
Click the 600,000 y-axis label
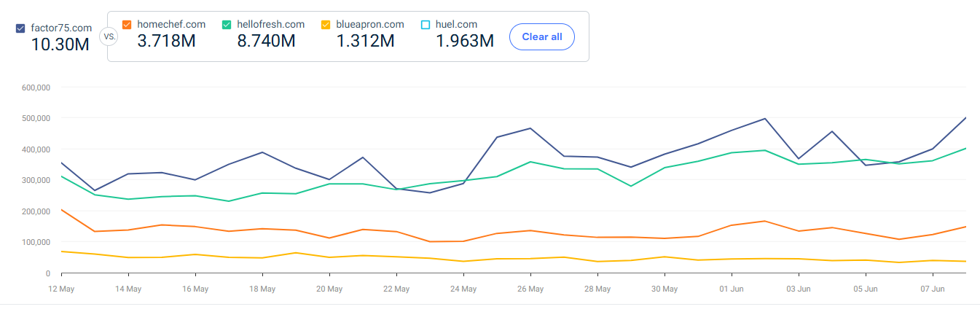pos(35,87)
